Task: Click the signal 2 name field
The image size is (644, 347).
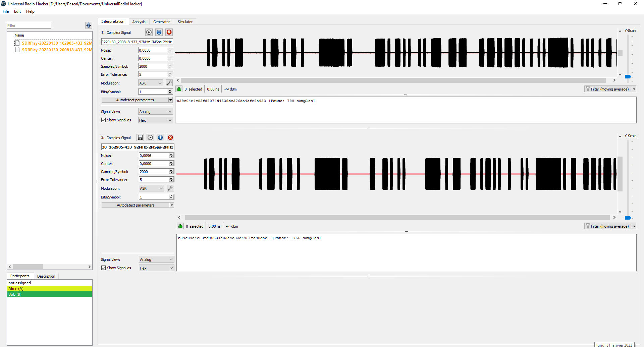Action: pos(138,147)
